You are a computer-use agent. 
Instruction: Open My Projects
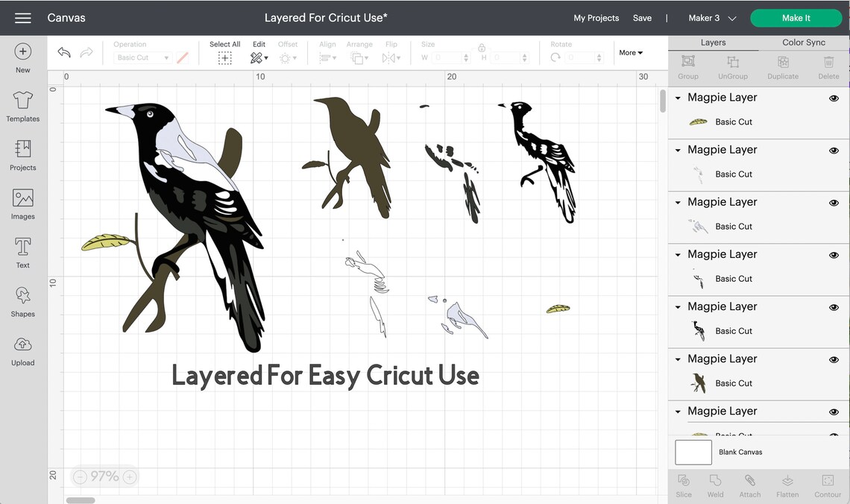point(596,17)
